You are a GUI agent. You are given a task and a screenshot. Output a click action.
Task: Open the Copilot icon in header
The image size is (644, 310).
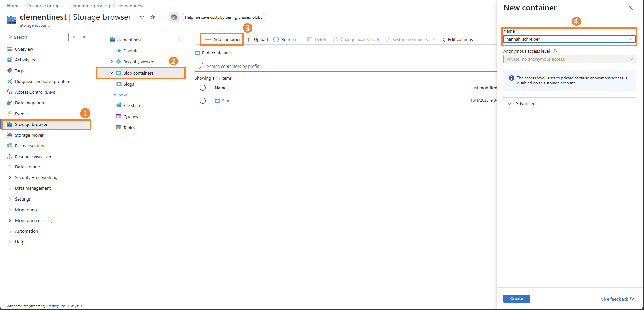point(174,17)
